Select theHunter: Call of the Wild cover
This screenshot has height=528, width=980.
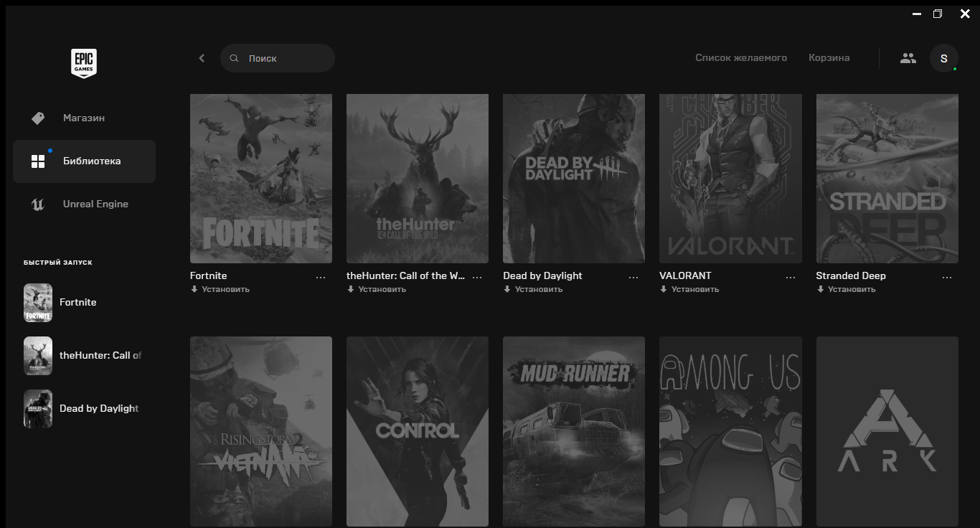418,179
